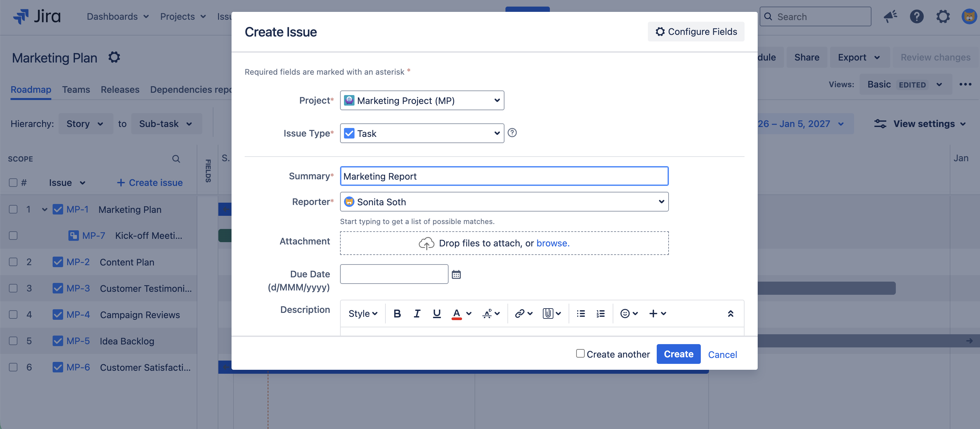This screenshot has width=980, height=429.
Task: Check the MP-5 Idea Backlog row checkbox
Action: click(x=13, y=341)
